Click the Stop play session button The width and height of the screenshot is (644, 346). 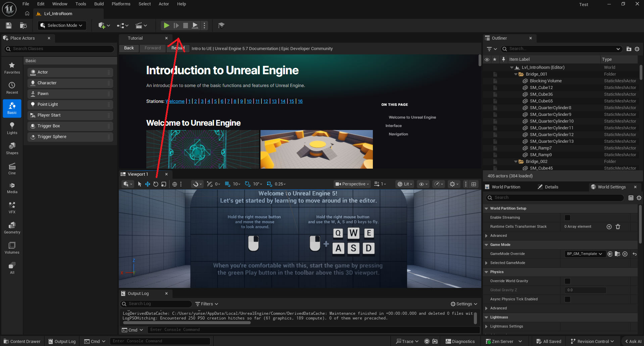186,26
